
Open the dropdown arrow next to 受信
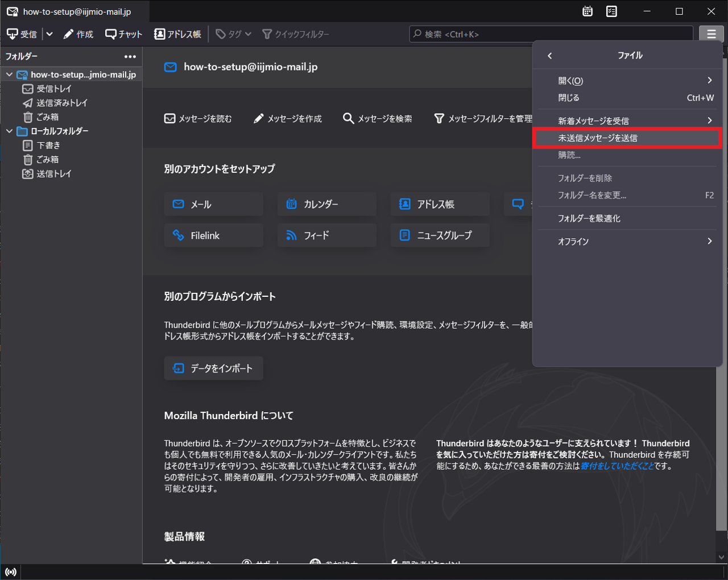(x=49, y=34)
